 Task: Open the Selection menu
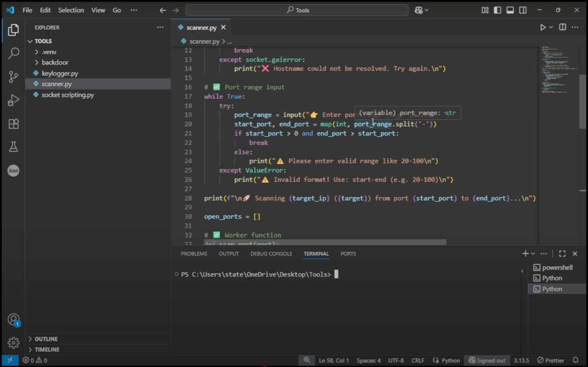[x=71, y=10]
